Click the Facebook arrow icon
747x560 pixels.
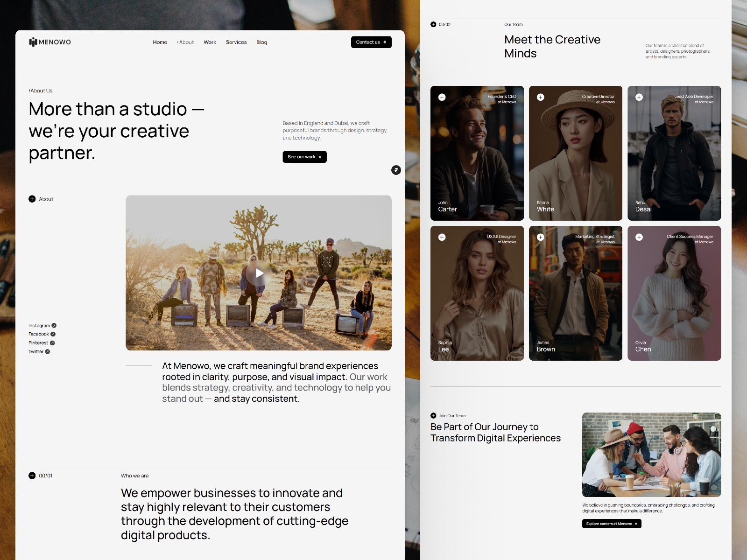[53, 334]
